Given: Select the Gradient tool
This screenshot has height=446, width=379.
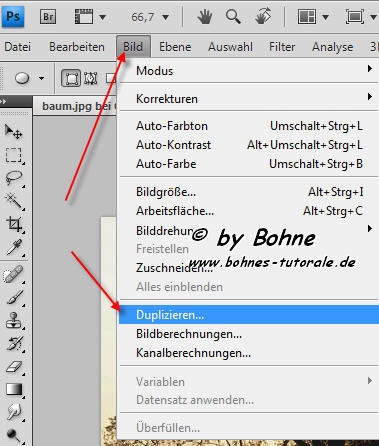Looking at the screenshot, I should (14, 389).
